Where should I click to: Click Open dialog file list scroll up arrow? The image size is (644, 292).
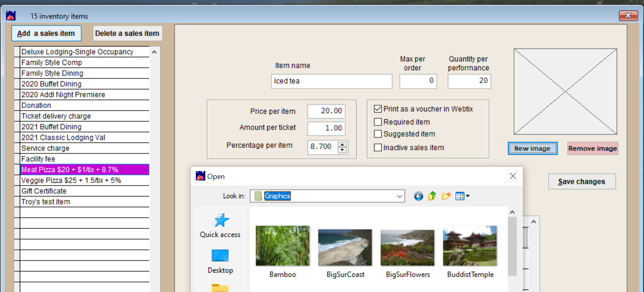pos(512,212)
